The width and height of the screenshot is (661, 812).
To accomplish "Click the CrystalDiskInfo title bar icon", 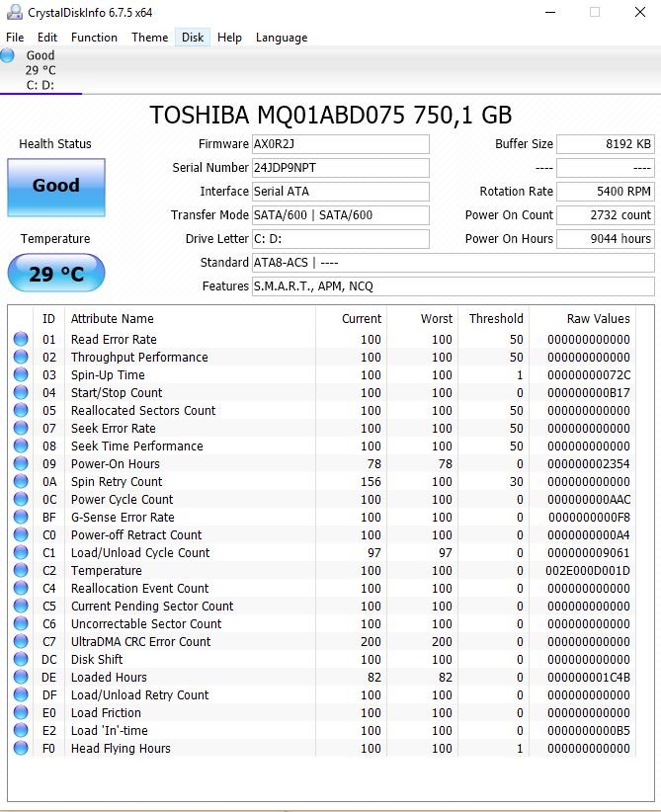I will click(x=14, y=12).
